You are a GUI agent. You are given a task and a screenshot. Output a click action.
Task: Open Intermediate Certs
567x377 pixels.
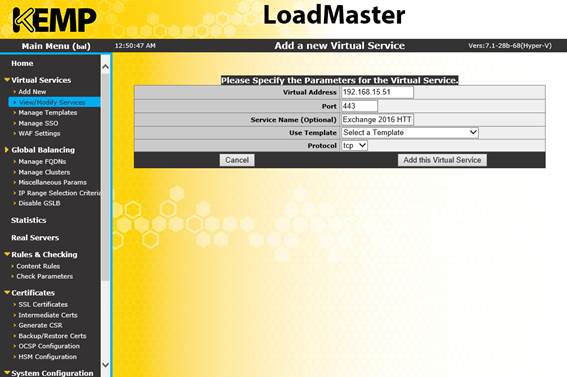click(48, 315)
